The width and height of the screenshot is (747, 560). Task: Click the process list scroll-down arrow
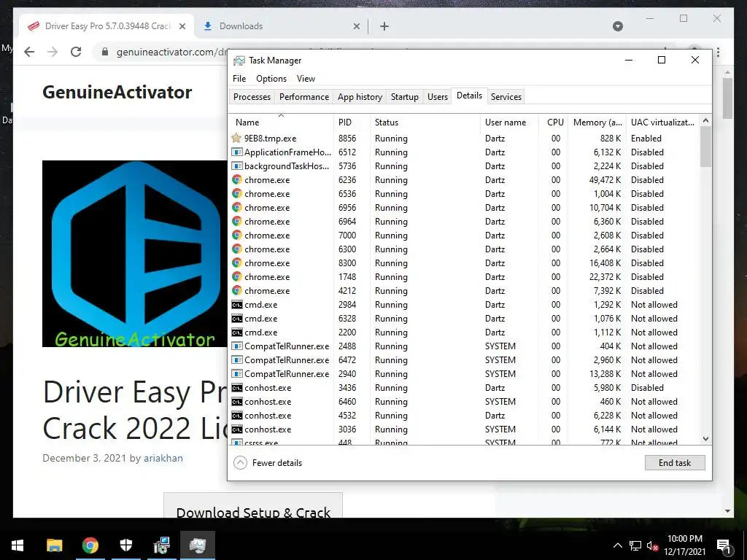[705, 439]
